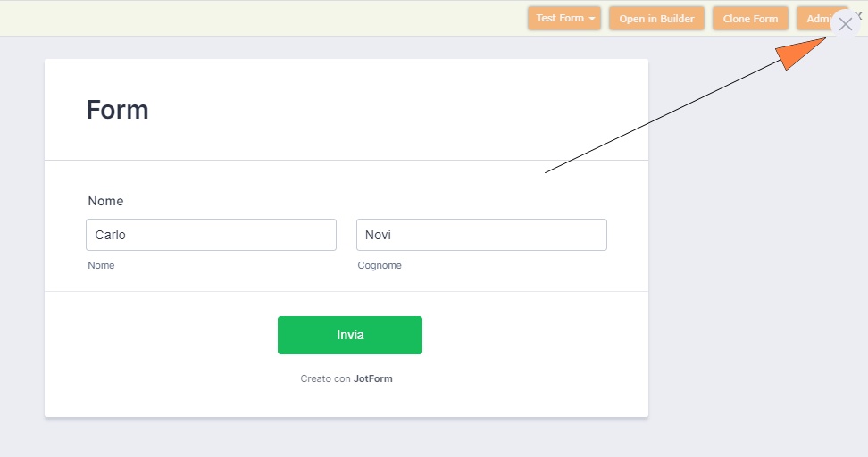Click the caret arrow beside Test Form
Screen dimensions: 868x457
point(592,19)
